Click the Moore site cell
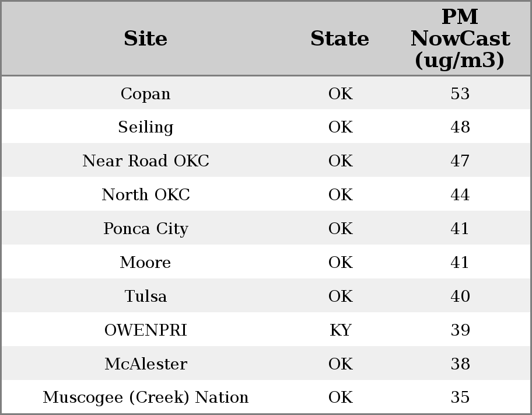Screen dimensions: 532x415 point(145,263)
